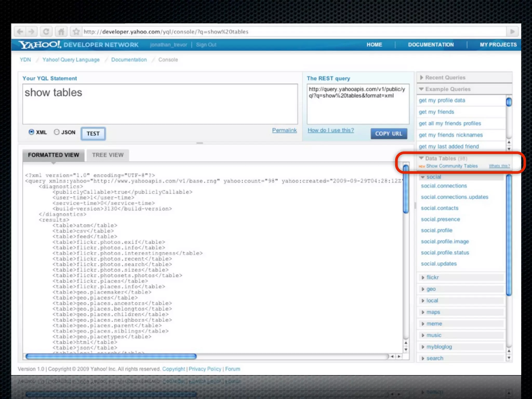
Task: Expand the Recent Queries section
Action: (x=422, y=77)
